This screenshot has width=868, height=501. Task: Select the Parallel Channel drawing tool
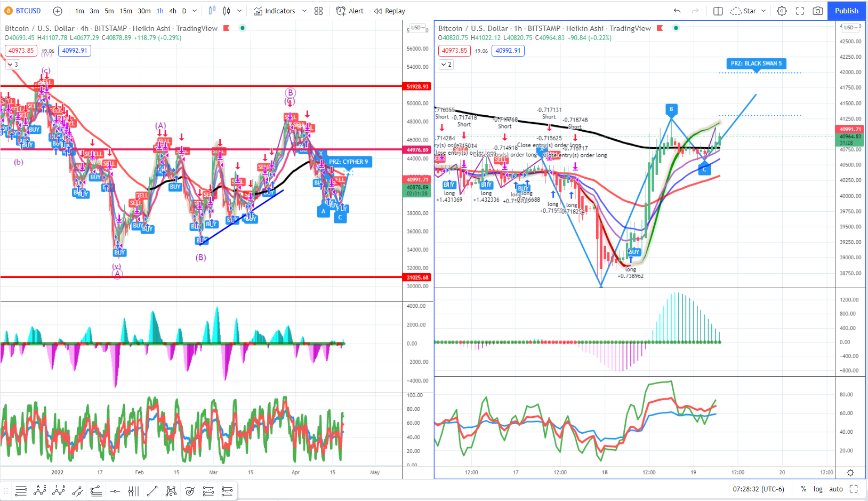[77, 491]
